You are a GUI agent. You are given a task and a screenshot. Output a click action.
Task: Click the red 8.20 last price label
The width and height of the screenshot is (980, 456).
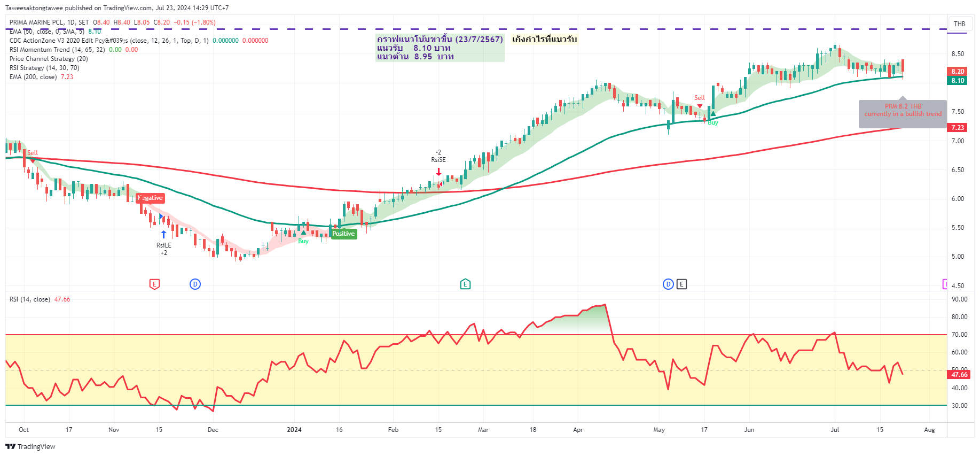point(958,71)
